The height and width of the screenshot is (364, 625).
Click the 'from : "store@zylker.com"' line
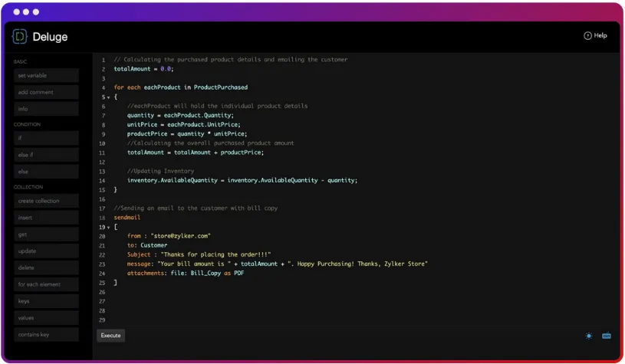(169, 236)
